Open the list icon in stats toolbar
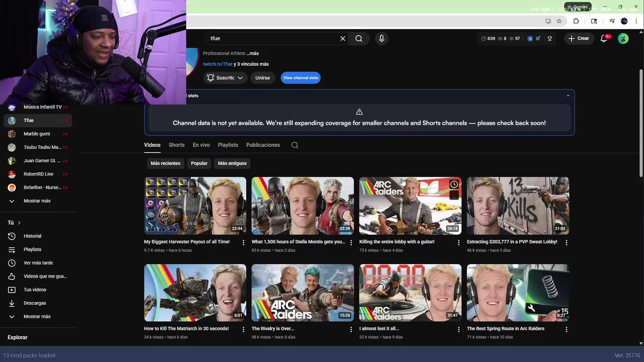This screenshot has height=362, width=644. coord(538,38)
